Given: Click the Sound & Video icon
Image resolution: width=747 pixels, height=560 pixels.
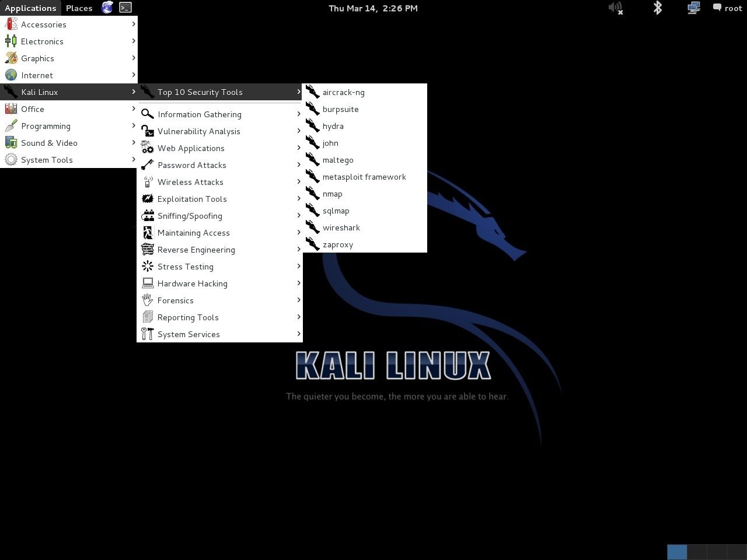Looking at the screenshot, I should click(x=11, y=143).
